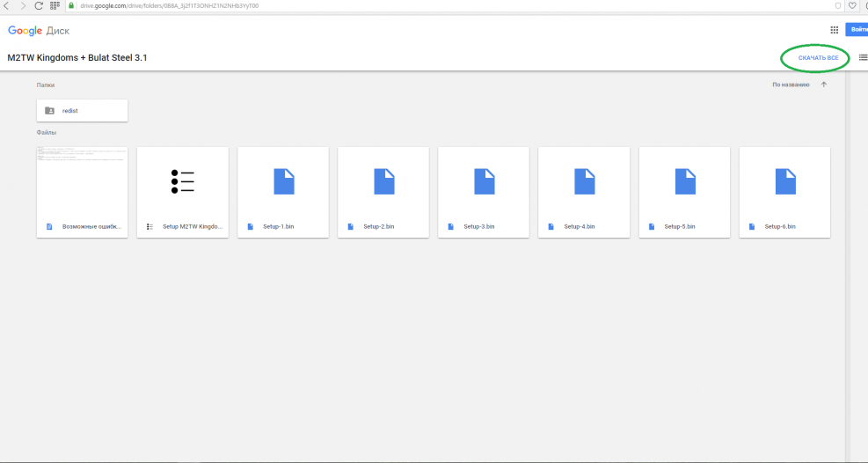Select the 'Setup M2TW Kingdo...' file tile
The image size is (868, 463).
coord(183,192)
